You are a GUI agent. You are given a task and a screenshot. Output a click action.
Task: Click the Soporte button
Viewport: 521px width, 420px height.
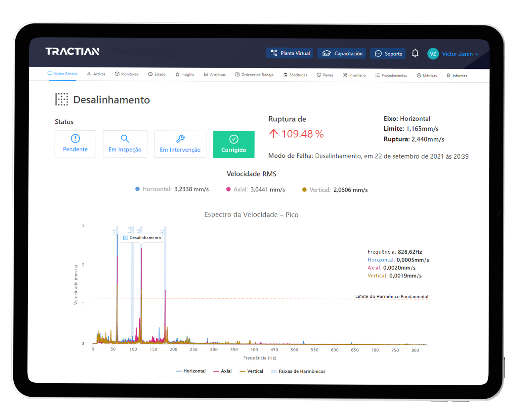point(388,54)
